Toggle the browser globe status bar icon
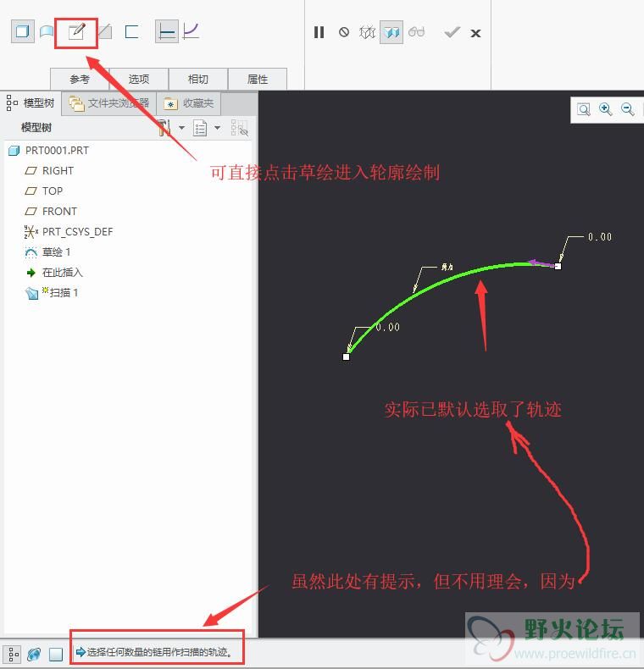This screenshot has height=669, width=644. pyautogui.click(x=34, y=654)
